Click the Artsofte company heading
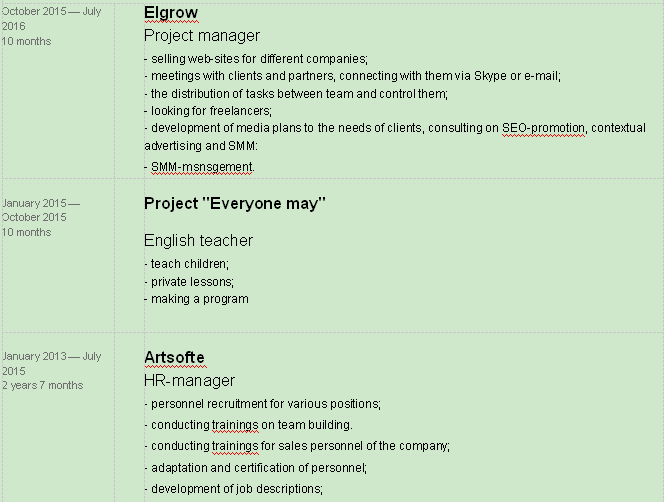This screenshot has height=502, width=664. (x=174, y=357)
